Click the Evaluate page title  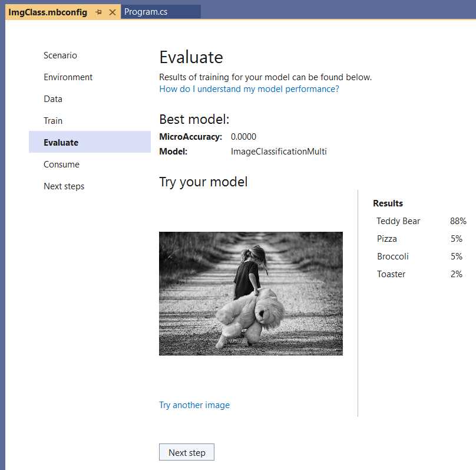click(x=191, y=57)
